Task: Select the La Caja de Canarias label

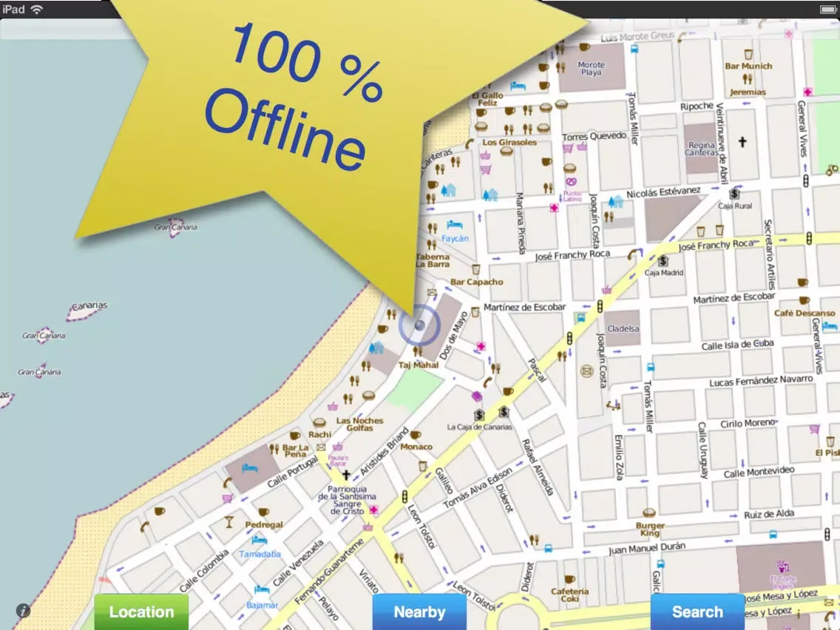Action: click(479, 427)
